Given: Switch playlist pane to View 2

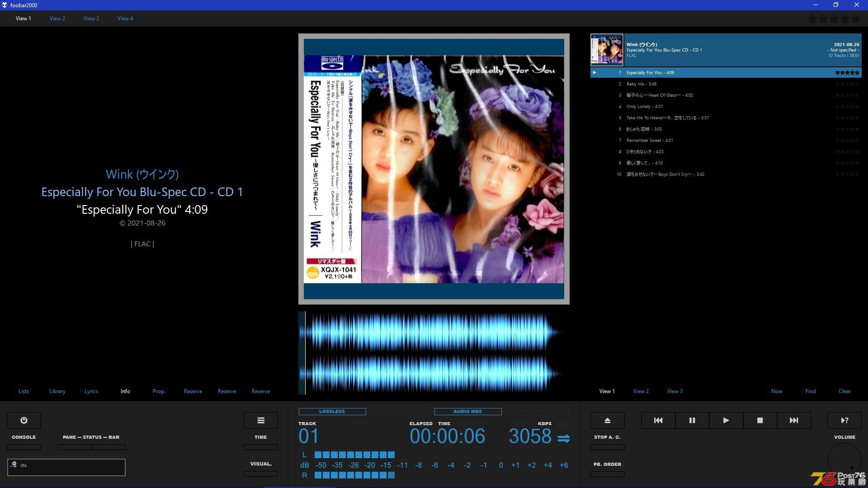Looking at the screenshot, I should 641,391.
